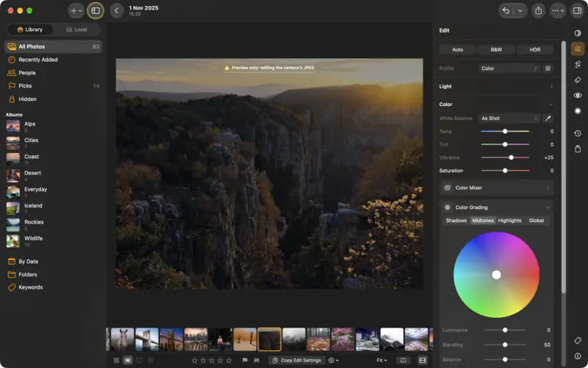Click the bucket icon in right toolbar
Viewport: 588px width, 368px height.
coord(578,149)
